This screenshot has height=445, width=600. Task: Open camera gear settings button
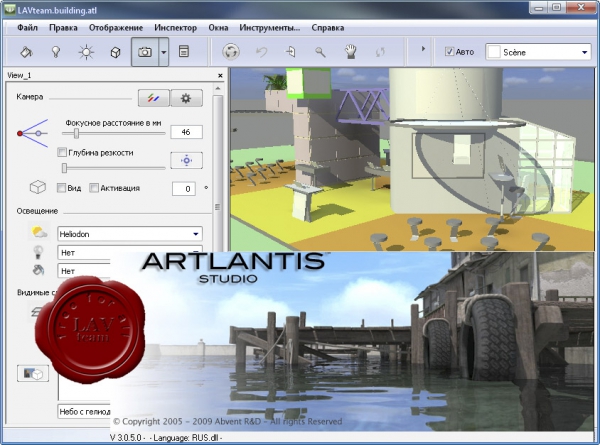point(186,98)
